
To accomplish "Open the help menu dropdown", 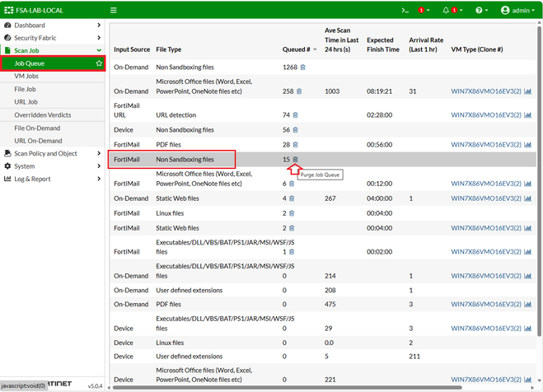I will [481, 11].
